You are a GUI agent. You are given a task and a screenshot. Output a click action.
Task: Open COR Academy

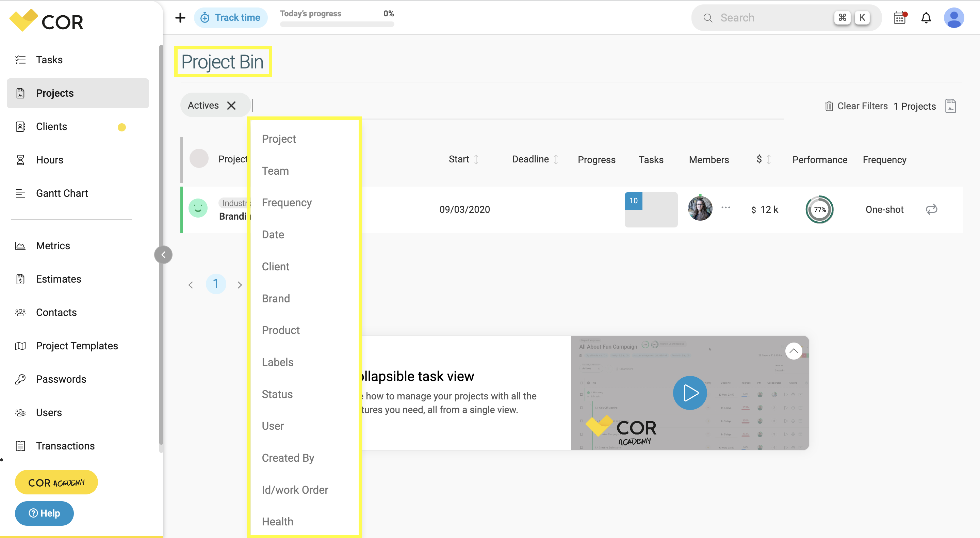tap(56, 482)
